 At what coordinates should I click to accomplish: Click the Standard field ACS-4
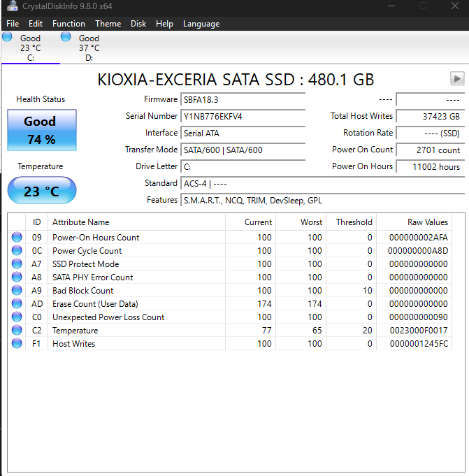[x=323, y=184]
